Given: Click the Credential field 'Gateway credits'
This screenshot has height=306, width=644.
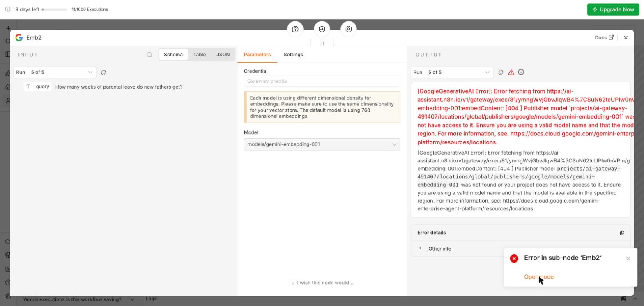Looking at the screenshot, I should tap(322, 81).
